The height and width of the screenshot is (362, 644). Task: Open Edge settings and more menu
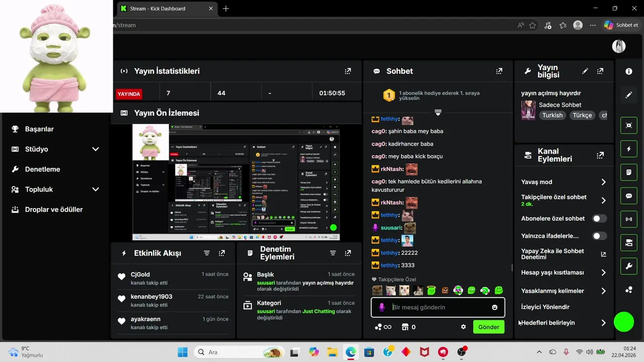click(593, 25)
